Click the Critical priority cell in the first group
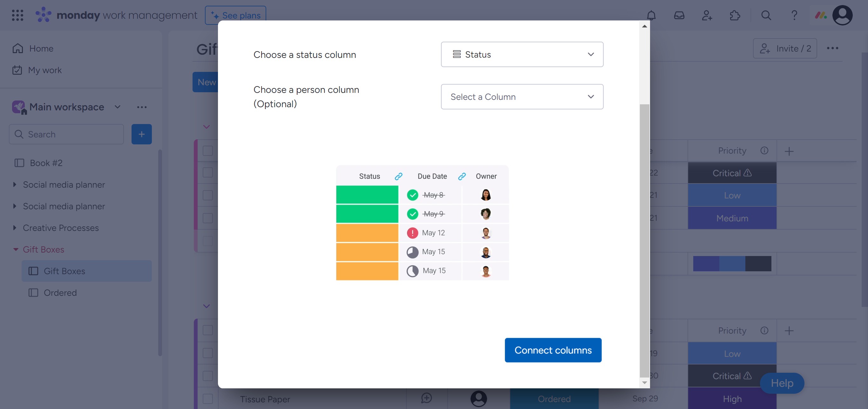Screen dimensions: 868x409 pyautogui.click(x=732, y=173)
